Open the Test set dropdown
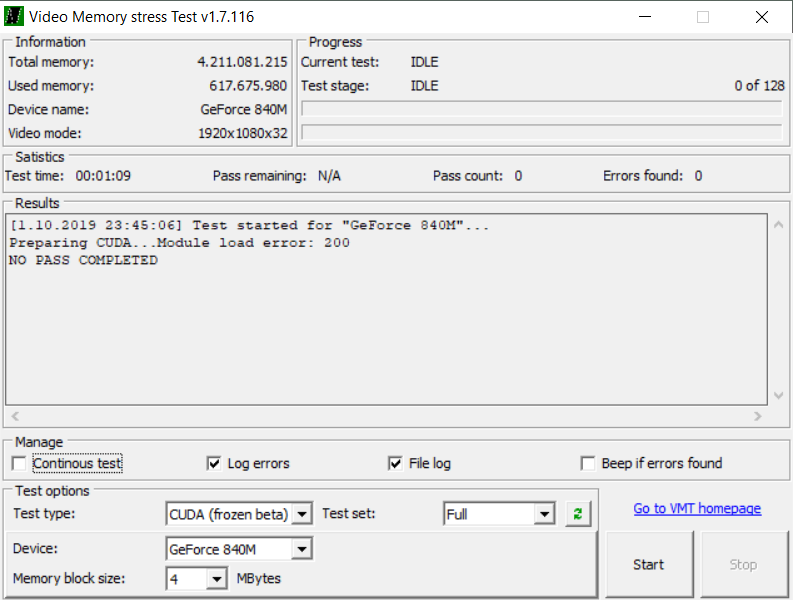This screenshot has width=793, height=600. click(544, 514)
